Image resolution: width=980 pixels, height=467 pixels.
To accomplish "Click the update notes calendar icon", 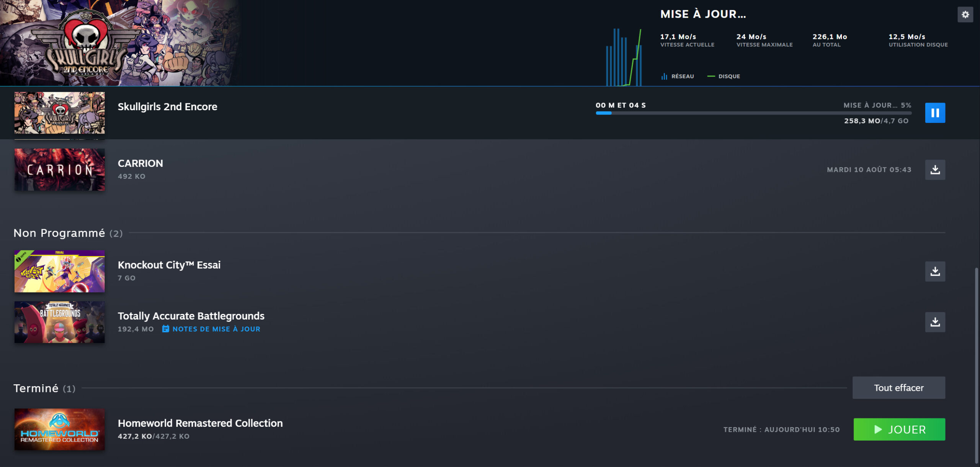I will tap(165, 329).
